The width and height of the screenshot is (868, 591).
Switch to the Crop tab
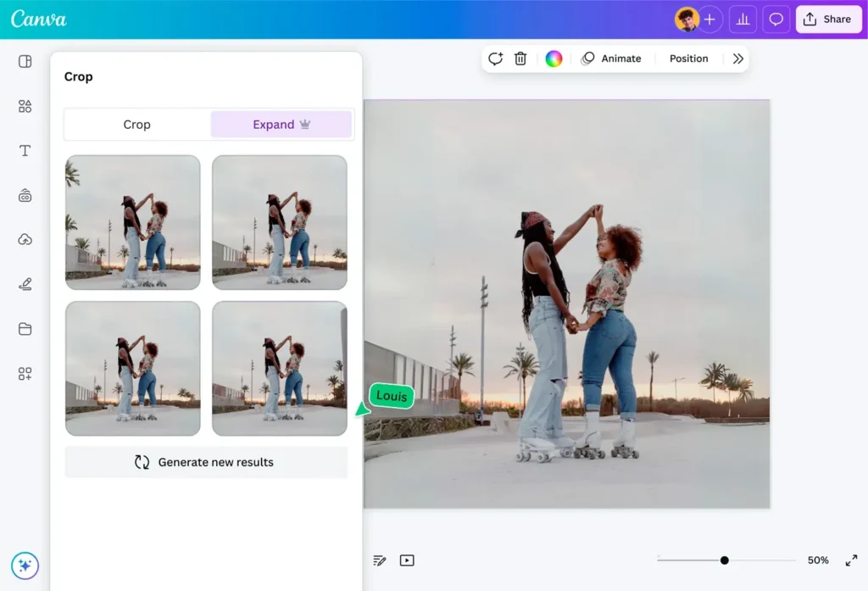click(x=136, y=124)
